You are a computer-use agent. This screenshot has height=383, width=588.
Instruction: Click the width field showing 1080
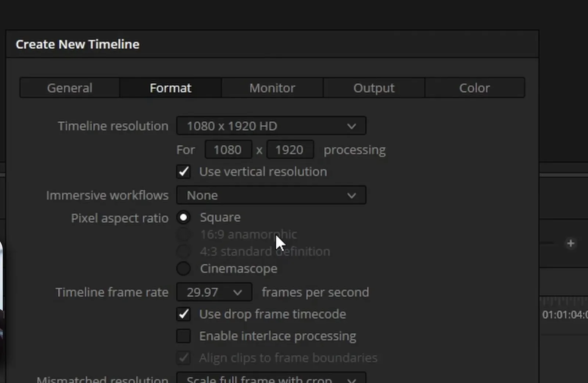(228, 149)
